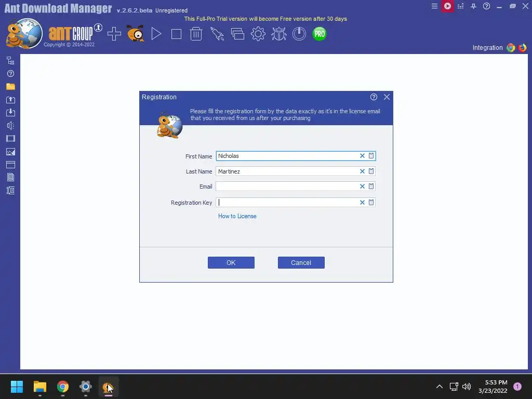Click the question mark sidebar icon
This screenshot has height=399, width=532.
pos(10,74)
